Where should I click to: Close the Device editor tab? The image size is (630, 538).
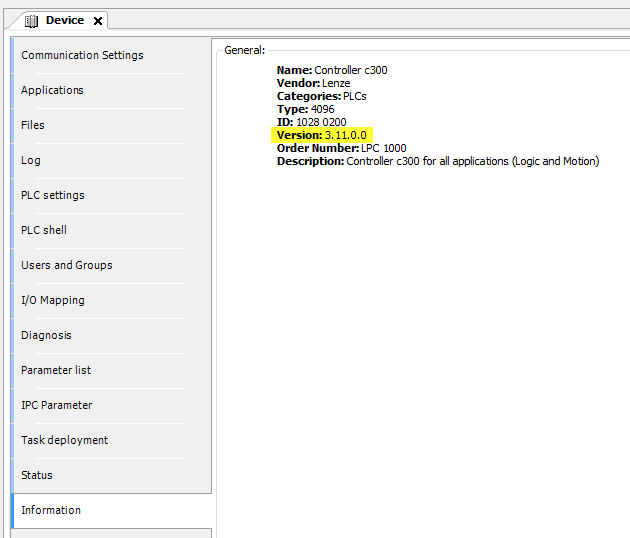pyautogui.click(x=97, y=21)
